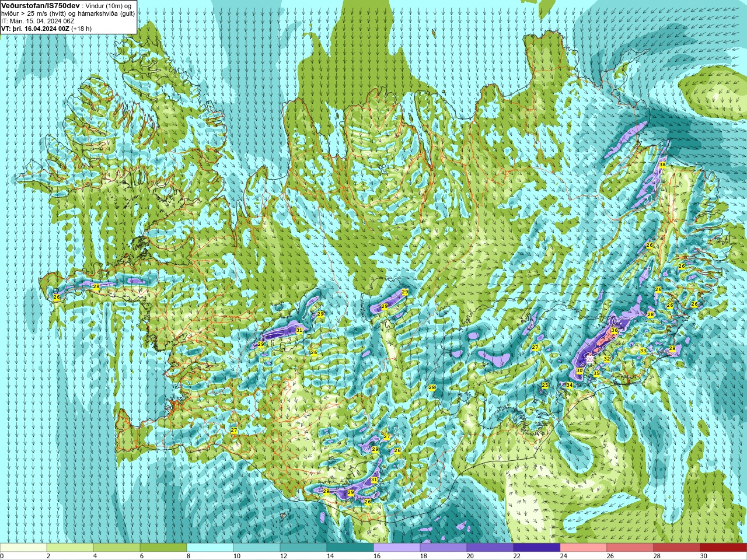Viewport: 747px width, 560px height.
Task: Click the white boxed 25 gust label
Action: tap(590, 359)
